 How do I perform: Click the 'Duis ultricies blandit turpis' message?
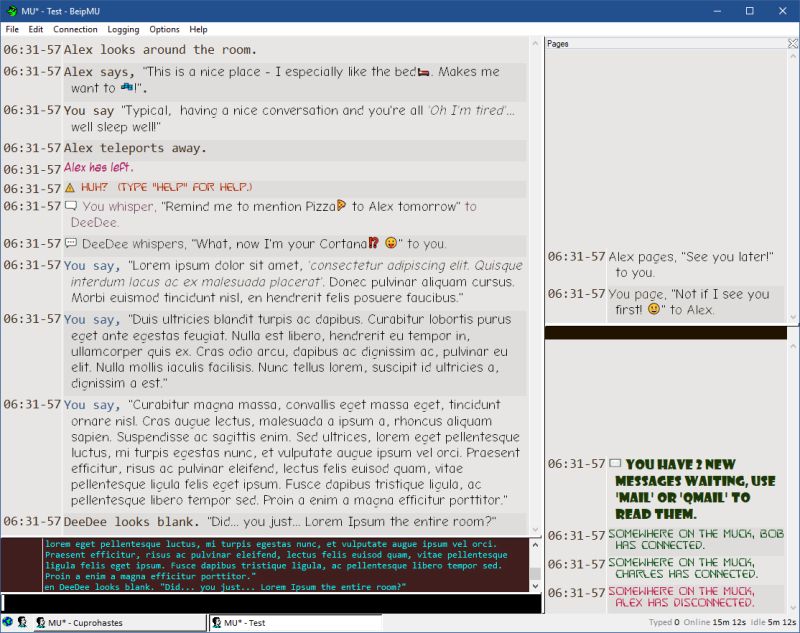click(x=290, y=351)
